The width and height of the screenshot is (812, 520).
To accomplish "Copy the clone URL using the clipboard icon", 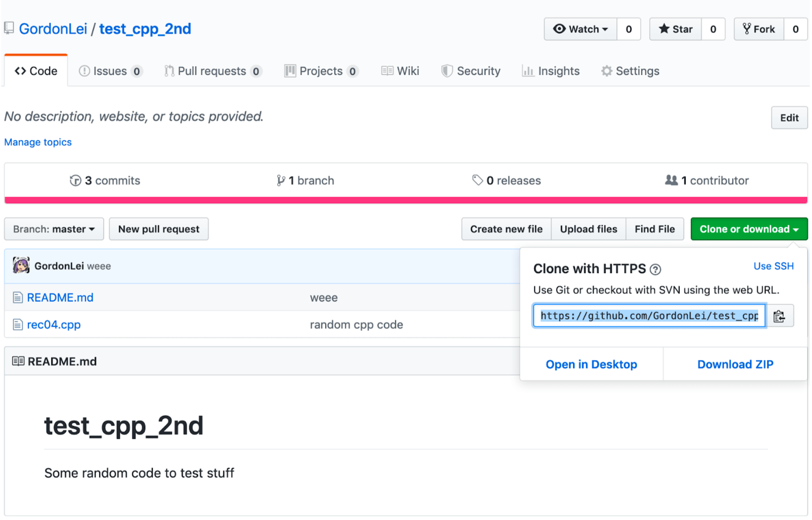I will pyautogui.click(x=779, y=316).
